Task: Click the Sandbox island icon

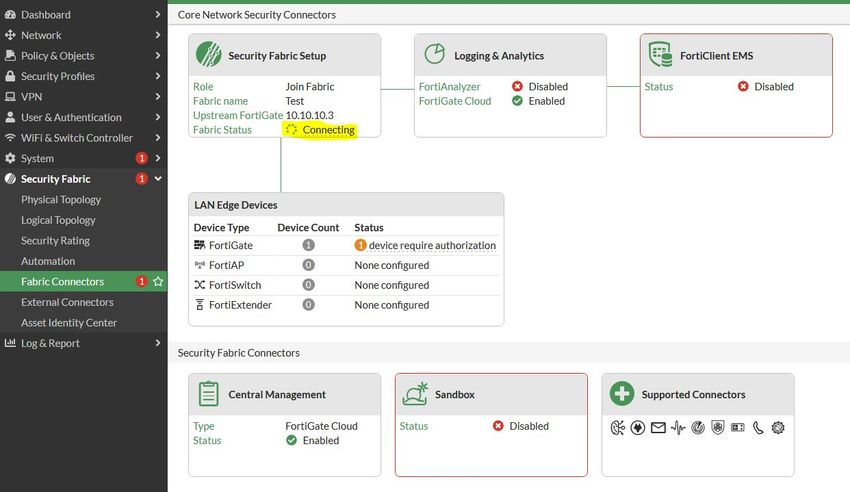Action: [x=415, y=394]
